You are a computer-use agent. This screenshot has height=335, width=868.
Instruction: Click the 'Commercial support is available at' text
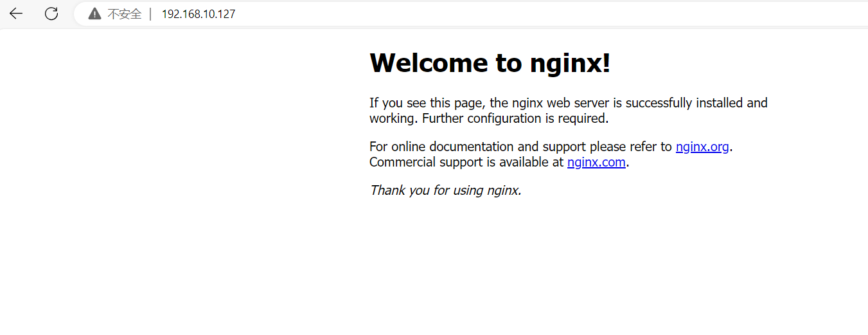[466, 162]
